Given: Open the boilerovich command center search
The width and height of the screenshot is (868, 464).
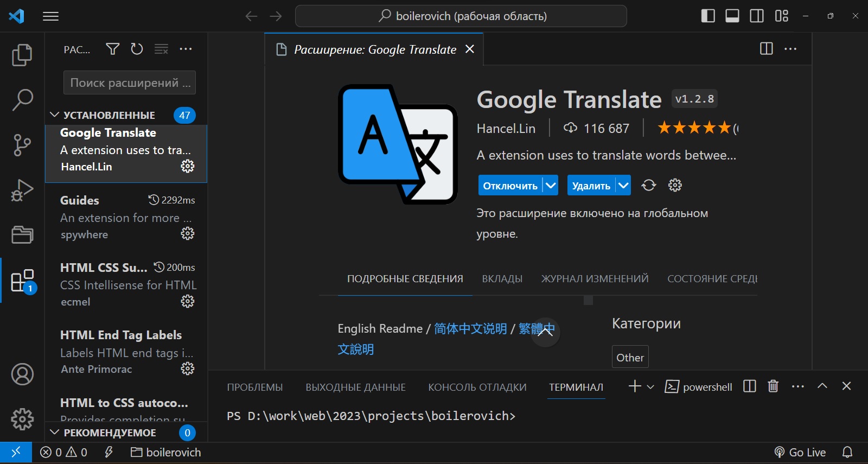Looking at the screenshot, I should pyautogui.click(x=461, y=16).
